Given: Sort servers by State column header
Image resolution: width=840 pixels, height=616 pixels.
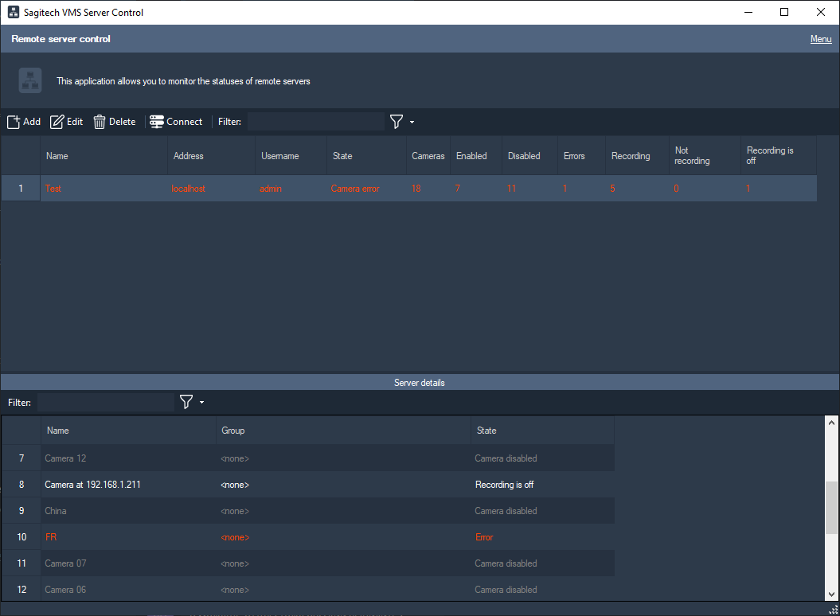Looking at the screenshot, I should 342,156.
